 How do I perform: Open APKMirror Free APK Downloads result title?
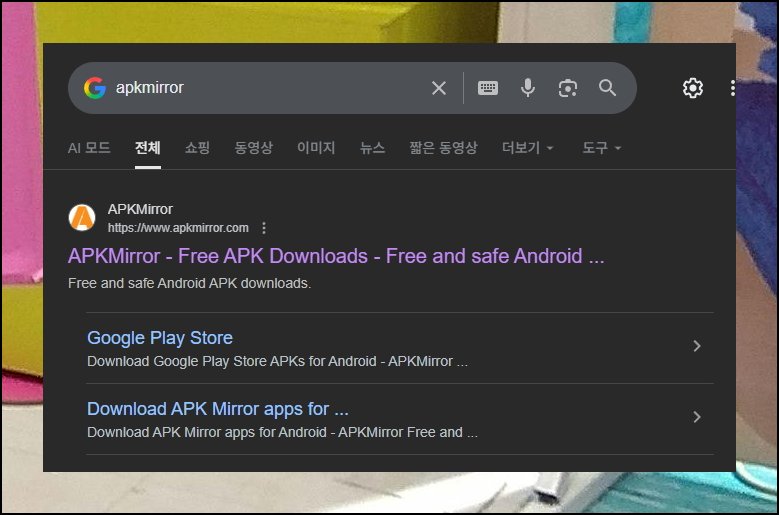[x=336, y=256]
